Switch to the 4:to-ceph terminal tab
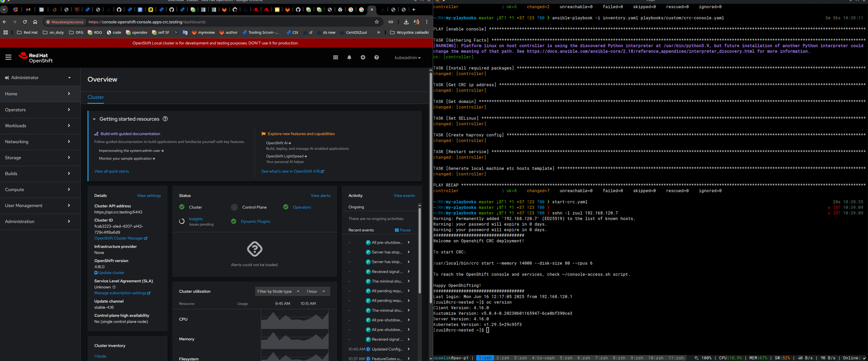 click(543, 358)
